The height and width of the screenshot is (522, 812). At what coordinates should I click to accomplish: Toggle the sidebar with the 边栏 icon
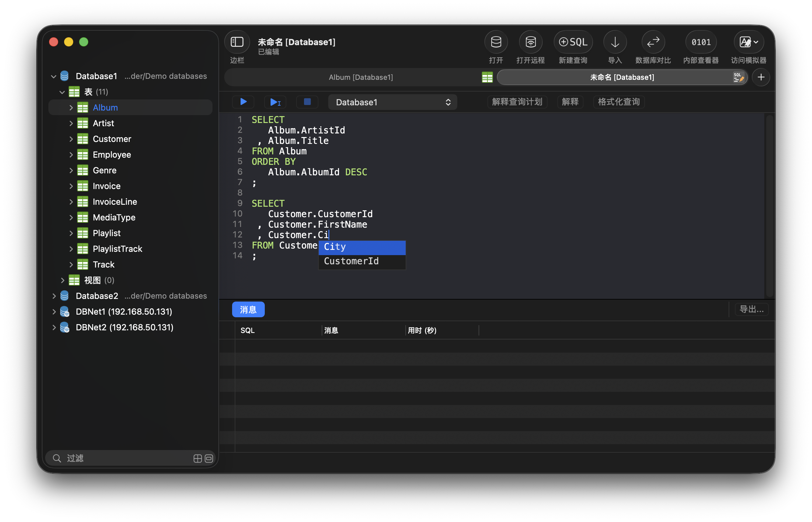pos(237,42)
